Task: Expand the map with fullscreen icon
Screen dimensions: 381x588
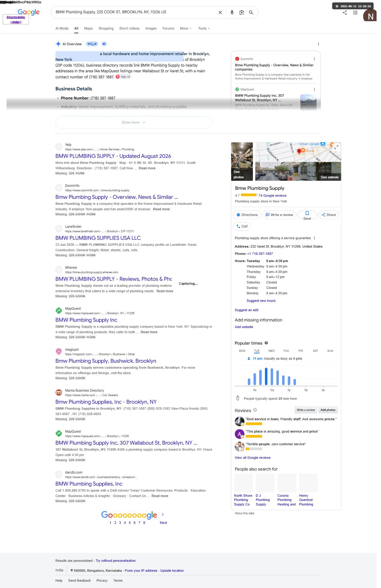Action: click(x=336, y=147)
